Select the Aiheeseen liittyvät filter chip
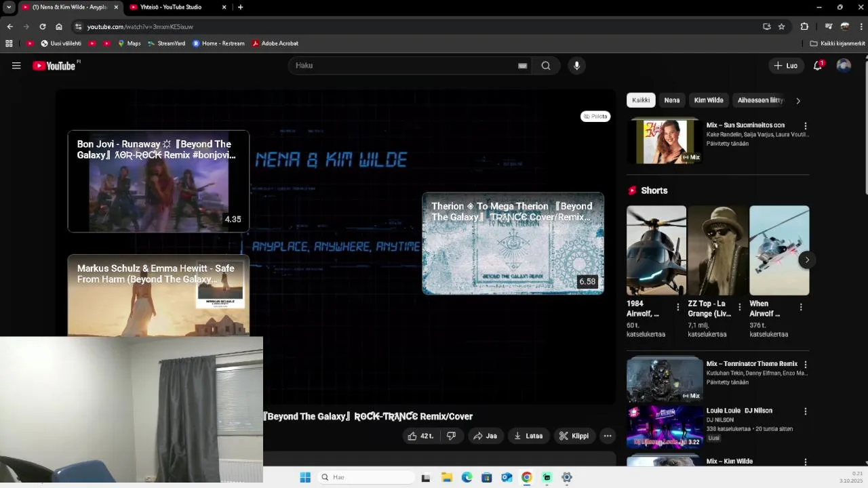Screen dimensions: 868x488 tap(760, 100)
